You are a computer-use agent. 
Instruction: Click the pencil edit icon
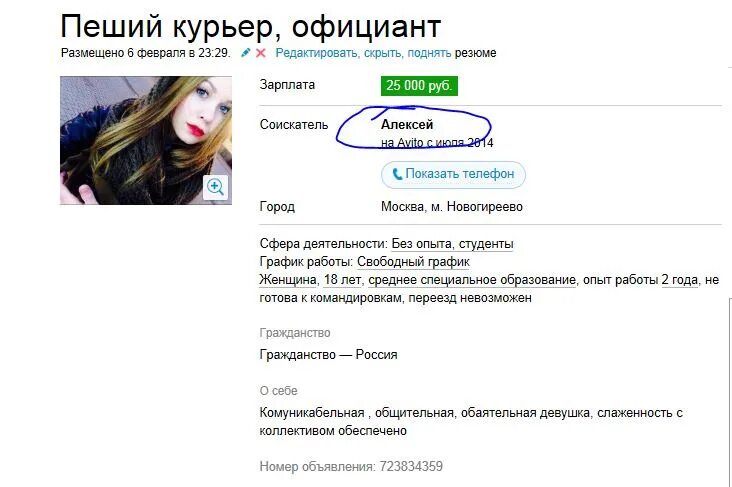tap(246, 53)
